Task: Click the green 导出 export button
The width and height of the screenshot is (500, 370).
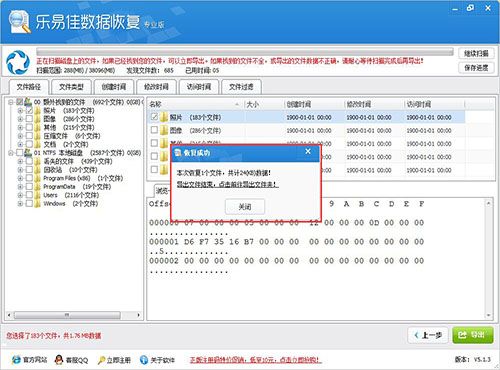Action: coord(473,335)
